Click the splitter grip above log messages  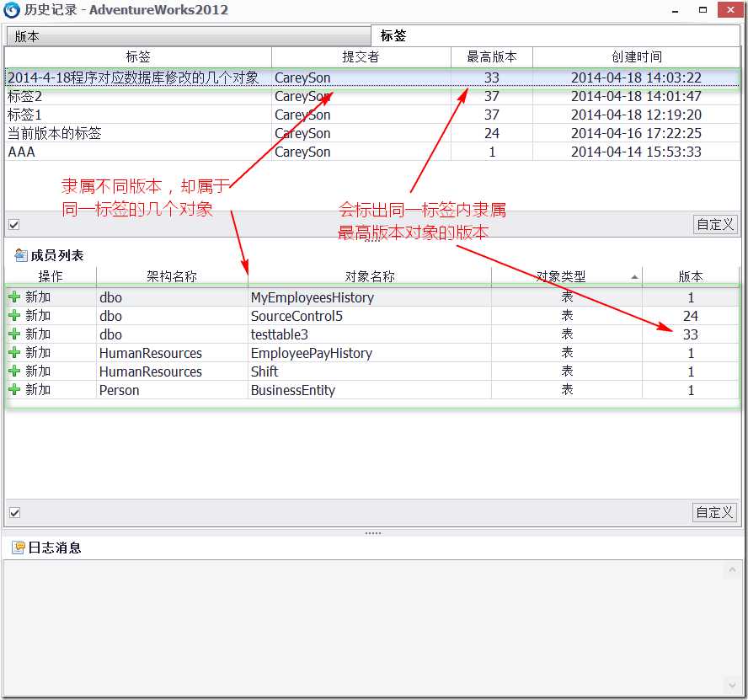tap(373, 533)
